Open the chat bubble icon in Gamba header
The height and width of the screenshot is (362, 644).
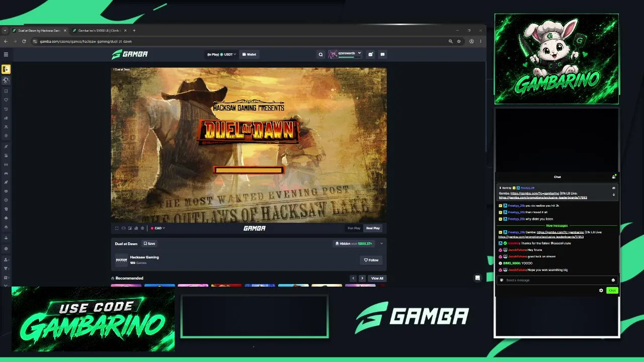point(382,54)
